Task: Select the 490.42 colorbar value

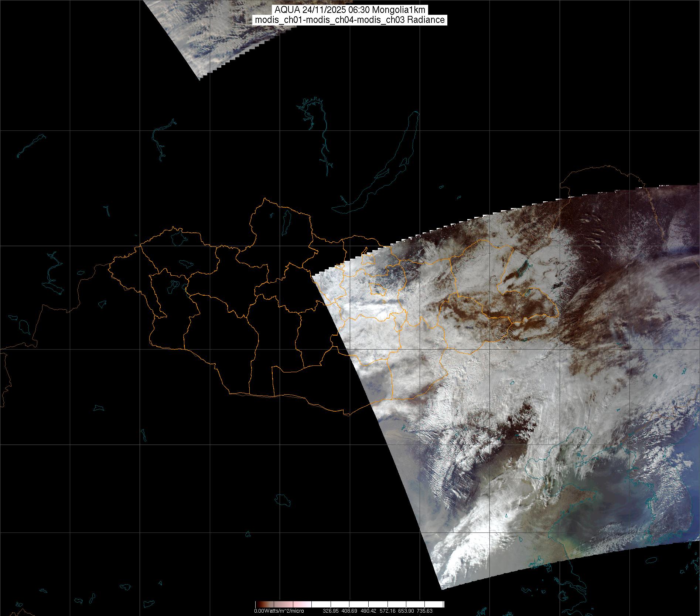Action: pos(378,611)
